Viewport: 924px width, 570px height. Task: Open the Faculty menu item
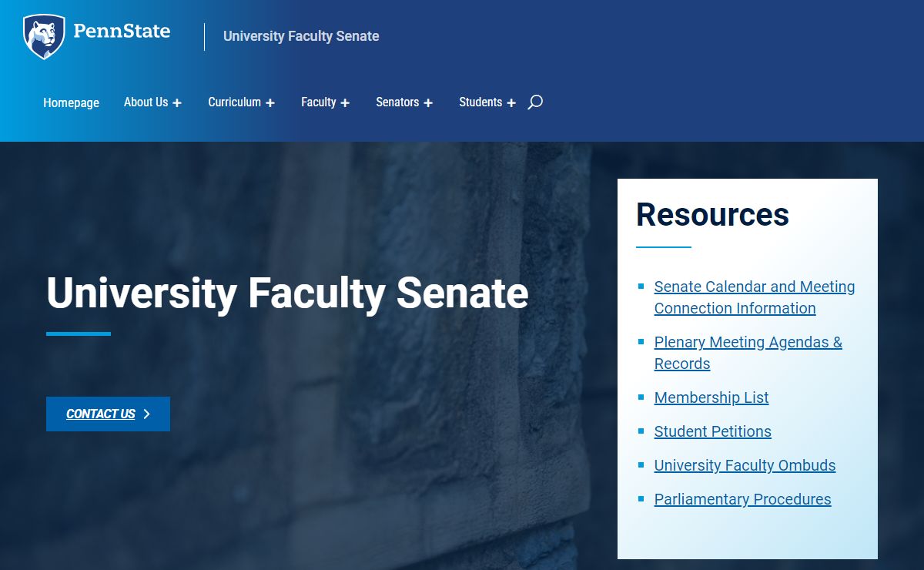pyautogui.click(x=319, y=102)
